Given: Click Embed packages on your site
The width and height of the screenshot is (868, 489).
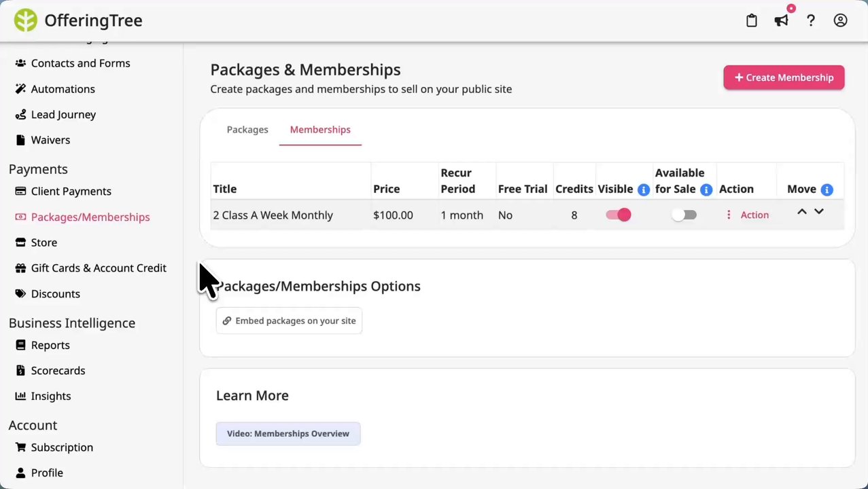Looking at the screenshot, I should point(289,321).
